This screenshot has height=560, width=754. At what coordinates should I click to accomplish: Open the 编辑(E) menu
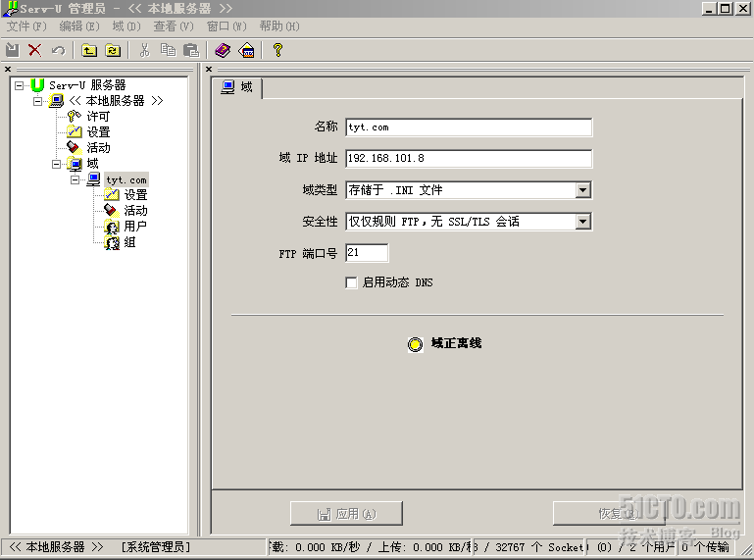click(x=79, y=25)
